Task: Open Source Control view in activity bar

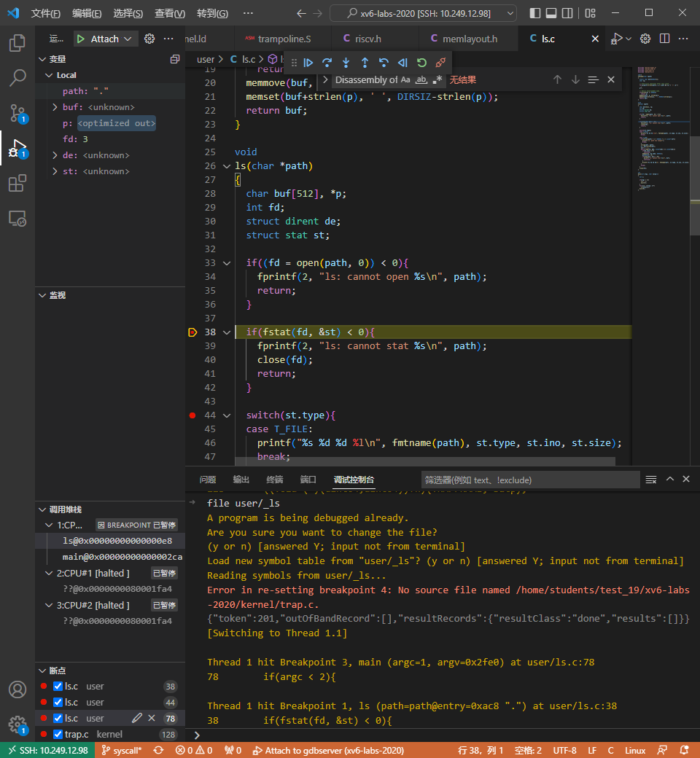Action: tap(17, 112)
